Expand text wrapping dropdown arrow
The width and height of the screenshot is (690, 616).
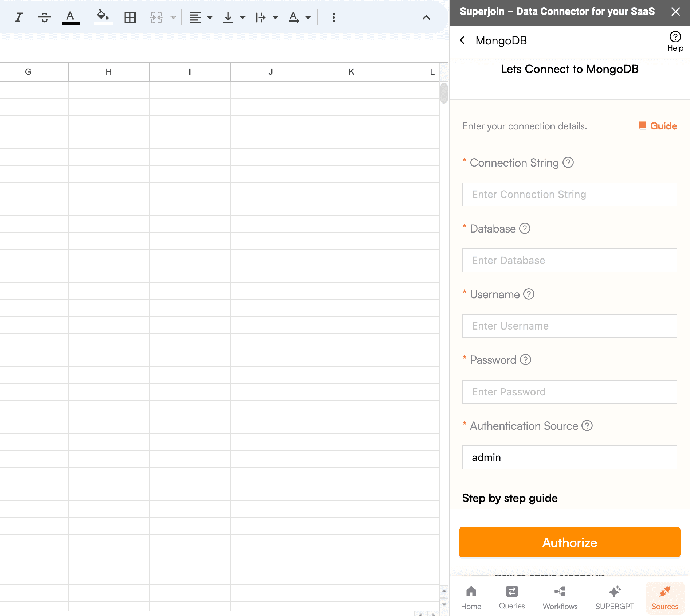[275, 17]
